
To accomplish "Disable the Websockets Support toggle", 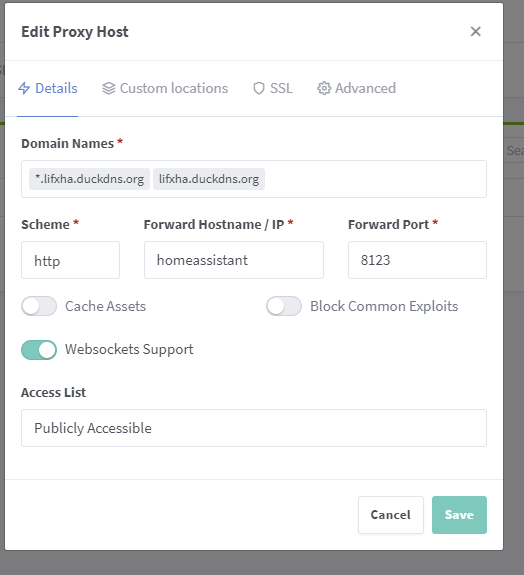I will pyautogui.click(x=39, y=350).
